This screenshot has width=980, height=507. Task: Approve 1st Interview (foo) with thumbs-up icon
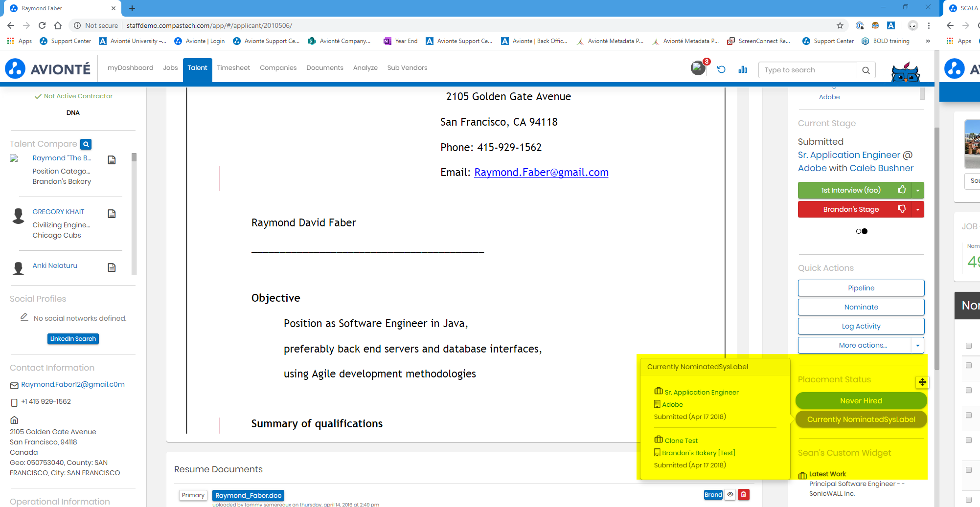pyautogui.click(x=902, y=190)
